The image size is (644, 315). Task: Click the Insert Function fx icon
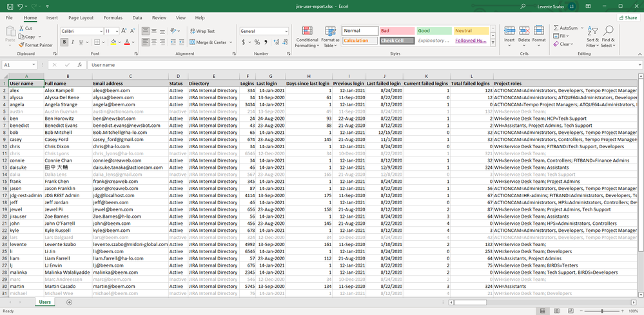tap(81, 65)
